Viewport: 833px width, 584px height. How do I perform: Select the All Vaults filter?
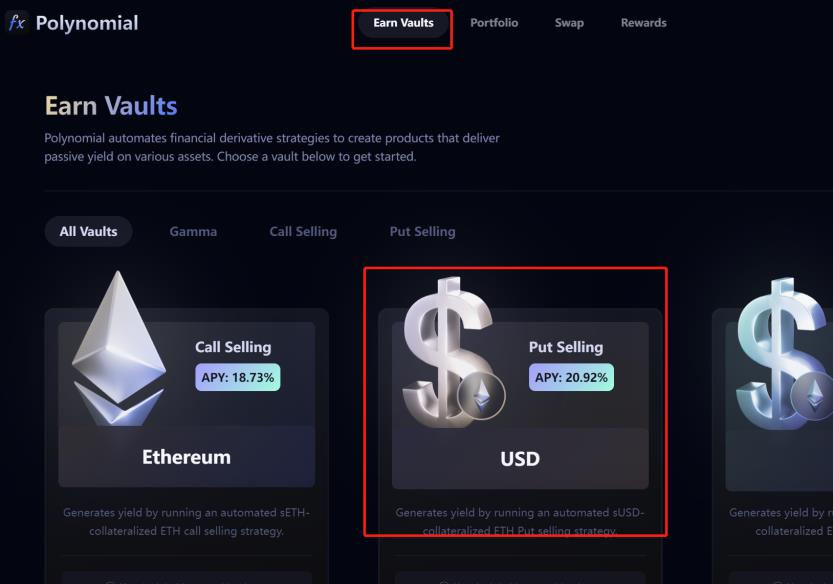click(88, 231)
